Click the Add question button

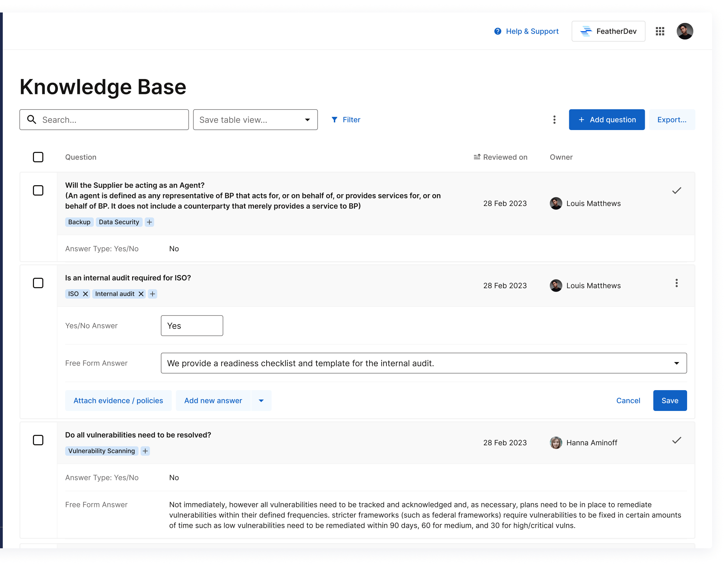(x=606, y=120)
